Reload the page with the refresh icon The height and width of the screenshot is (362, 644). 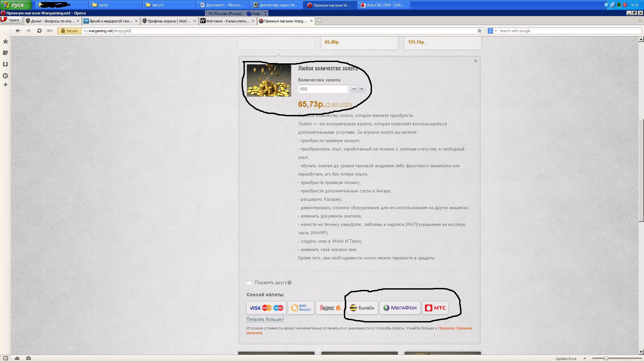[39, 31]
